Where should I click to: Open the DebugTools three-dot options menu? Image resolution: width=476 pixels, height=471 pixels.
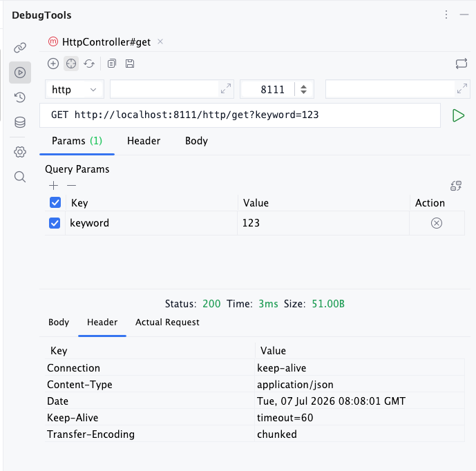click(446, 15)
